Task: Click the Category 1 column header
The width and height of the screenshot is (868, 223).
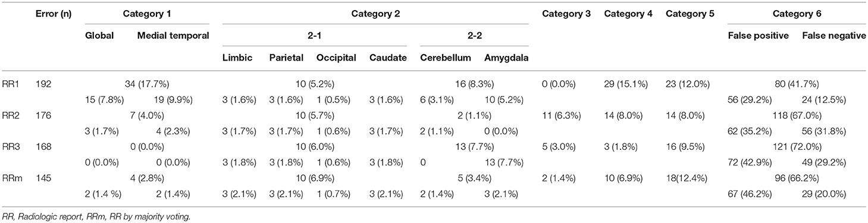Action: pos(147,12)
